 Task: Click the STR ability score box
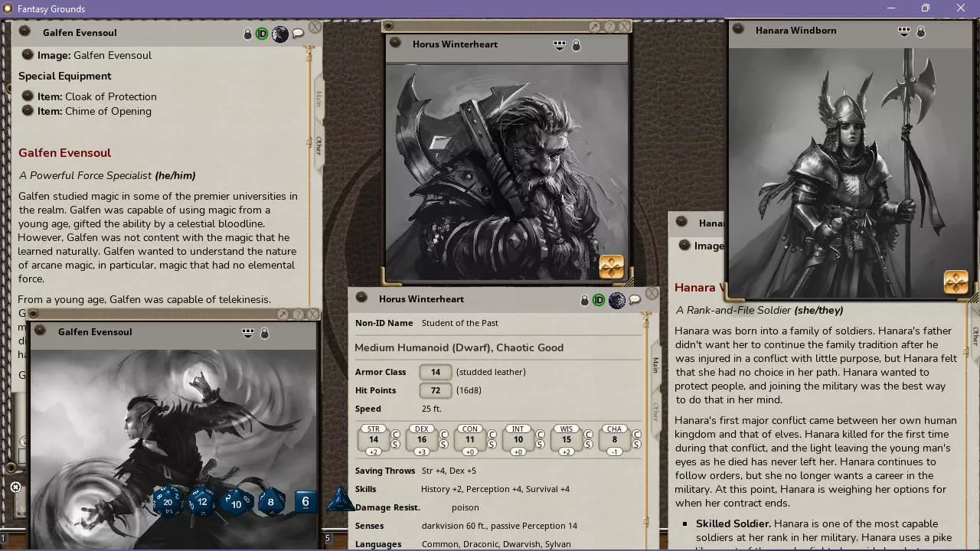pyautogui.click(x=374, y=439)
